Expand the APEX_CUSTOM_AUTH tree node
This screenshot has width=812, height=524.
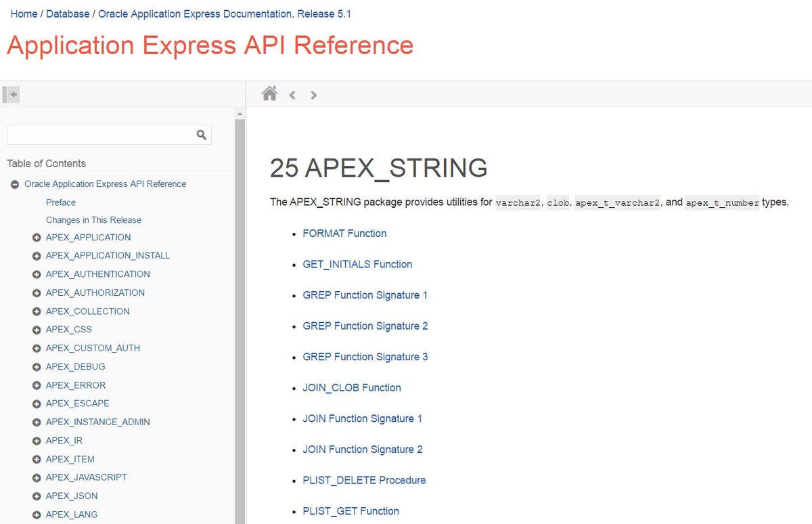pos(37,348)
